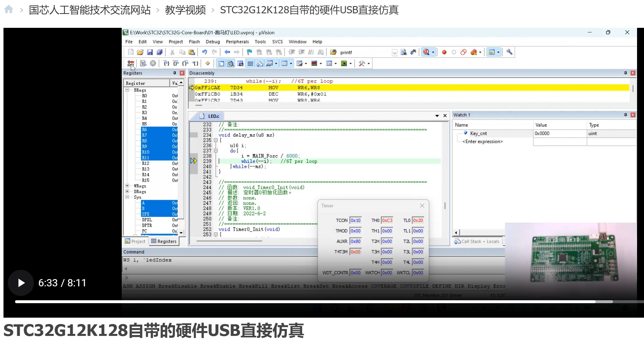Click the Navigate Backwards blue arrow
The image size is (644, 342).
click(227, 52)
